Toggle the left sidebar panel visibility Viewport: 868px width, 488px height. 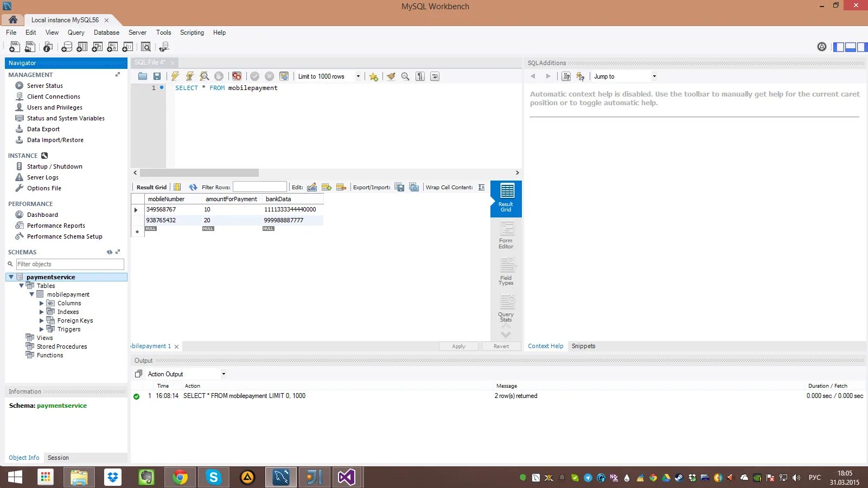pyautogui.click(x=839, y=47)
